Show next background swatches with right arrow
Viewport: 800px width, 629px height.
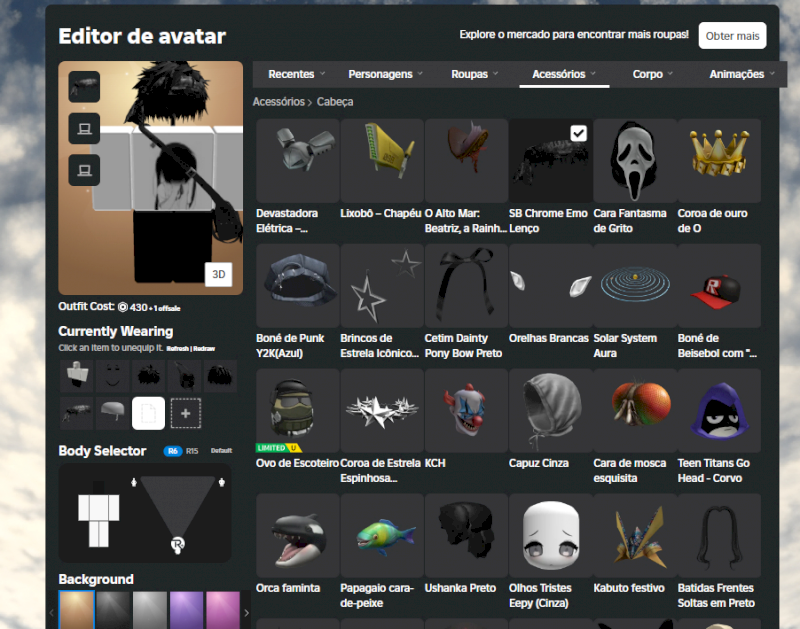[246, 613]
